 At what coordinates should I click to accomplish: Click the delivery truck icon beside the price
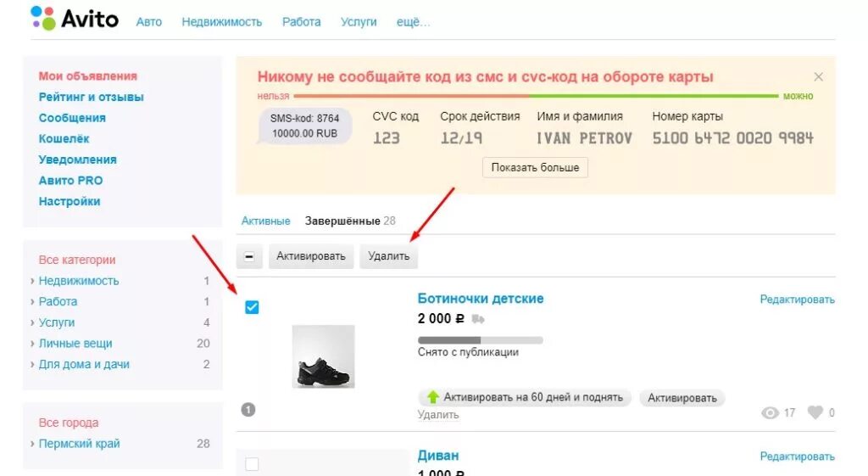click(x=478, y=320)
